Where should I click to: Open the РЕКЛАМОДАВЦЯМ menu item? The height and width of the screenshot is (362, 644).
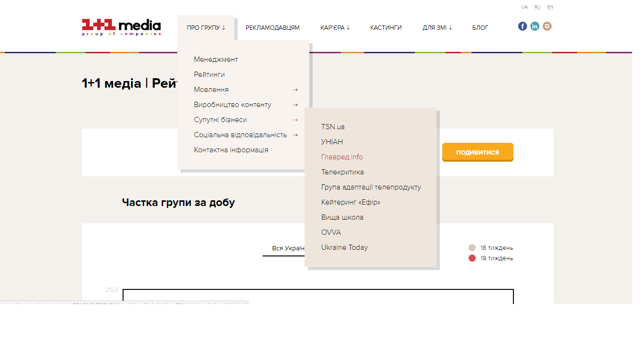coord(272,28)
